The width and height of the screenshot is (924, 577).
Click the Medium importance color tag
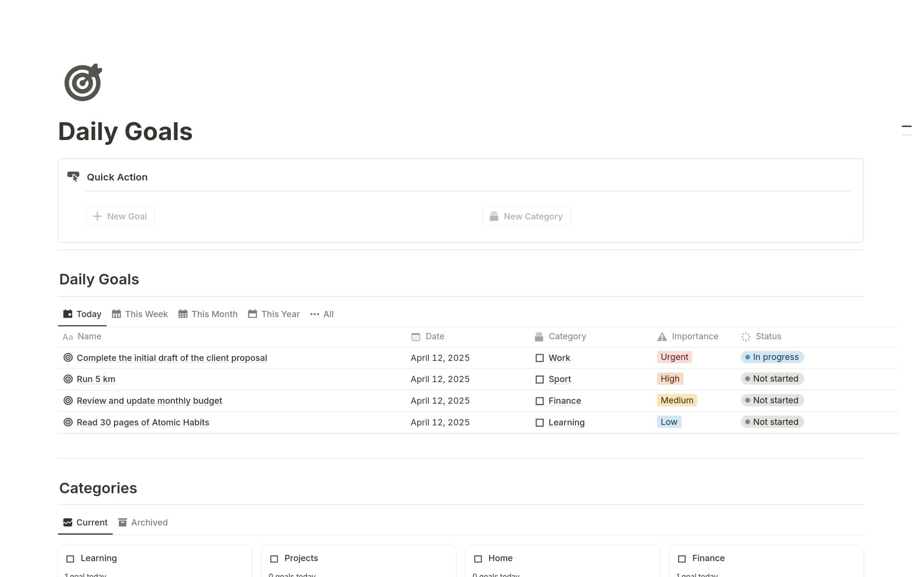tap(676, 400)
